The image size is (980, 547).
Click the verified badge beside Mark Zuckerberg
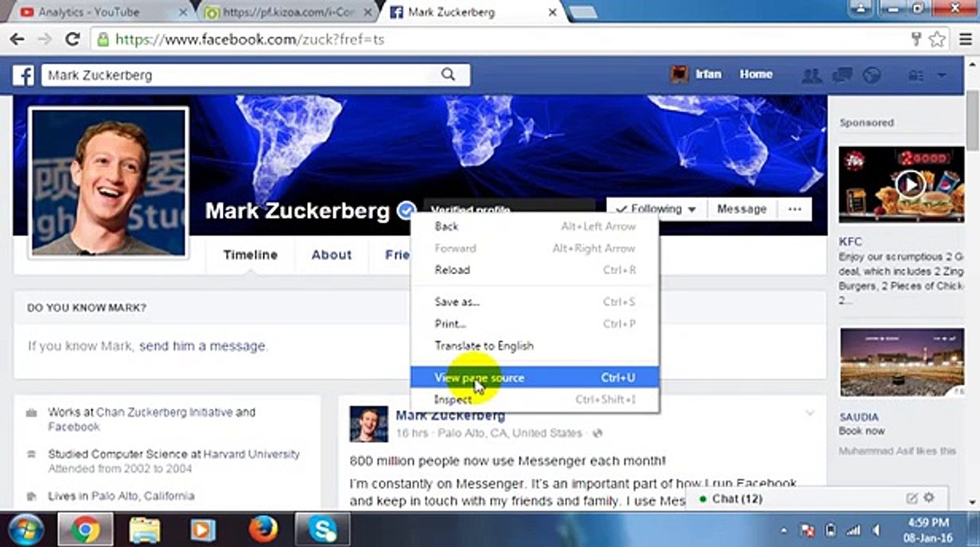pos(407,210)
